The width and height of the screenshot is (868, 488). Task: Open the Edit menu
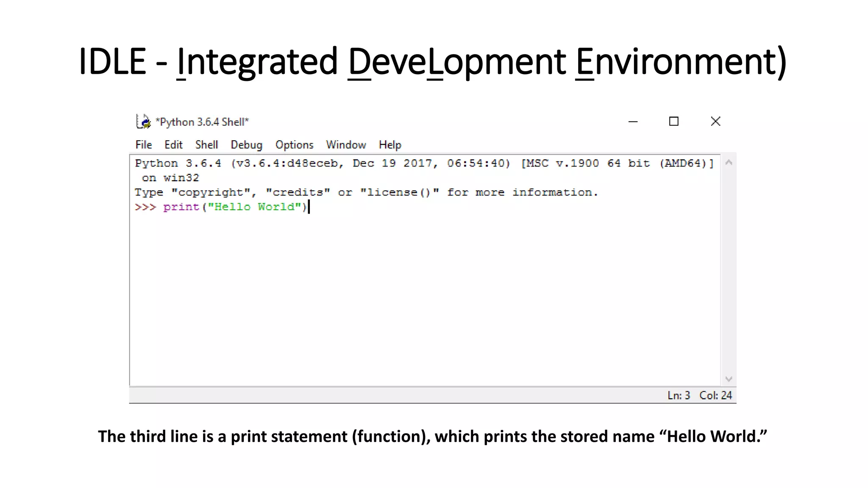[173, 145]
